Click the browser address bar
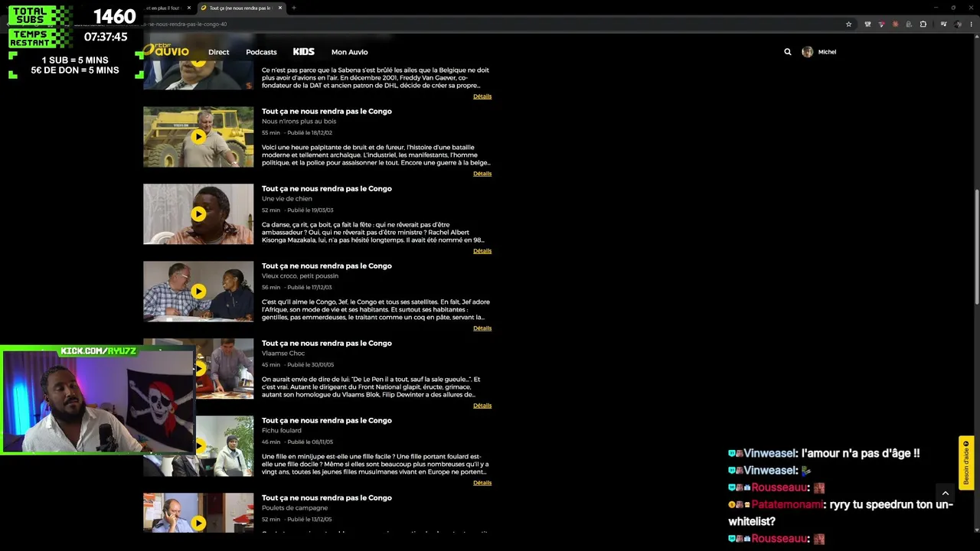 click(490, 24)
